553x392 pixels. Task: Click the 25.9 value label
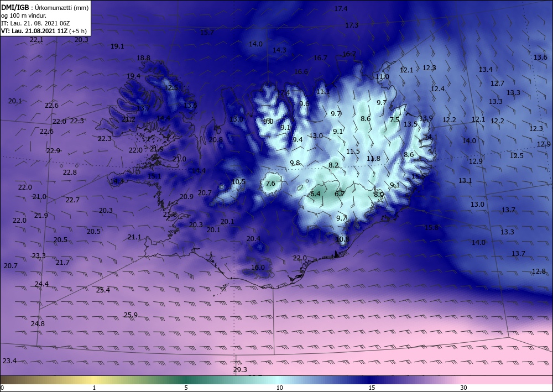tap(131, 315)
